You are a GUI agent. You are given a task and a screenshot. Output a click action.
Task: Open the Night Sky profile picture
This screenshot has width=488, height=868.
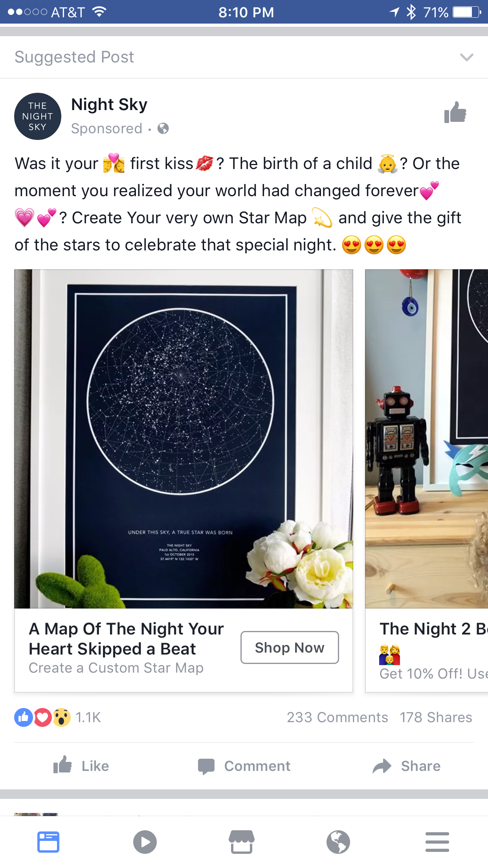[38, 116]
